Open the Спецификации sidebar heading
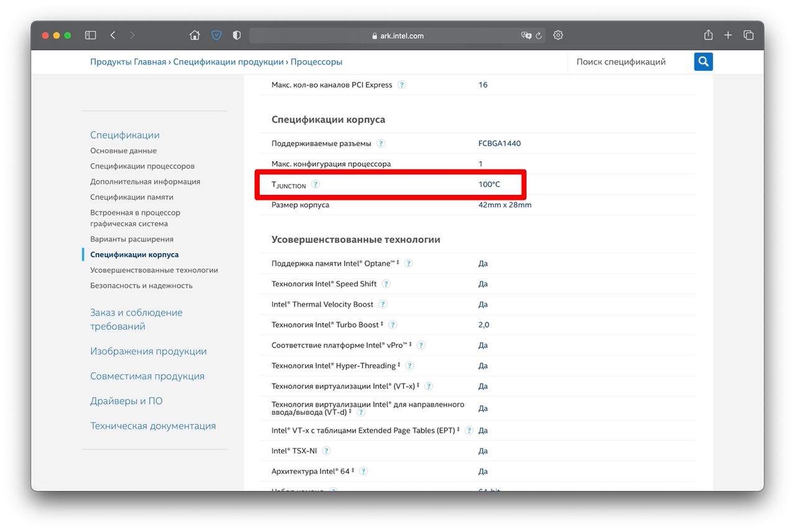 (x=125, y=135)
